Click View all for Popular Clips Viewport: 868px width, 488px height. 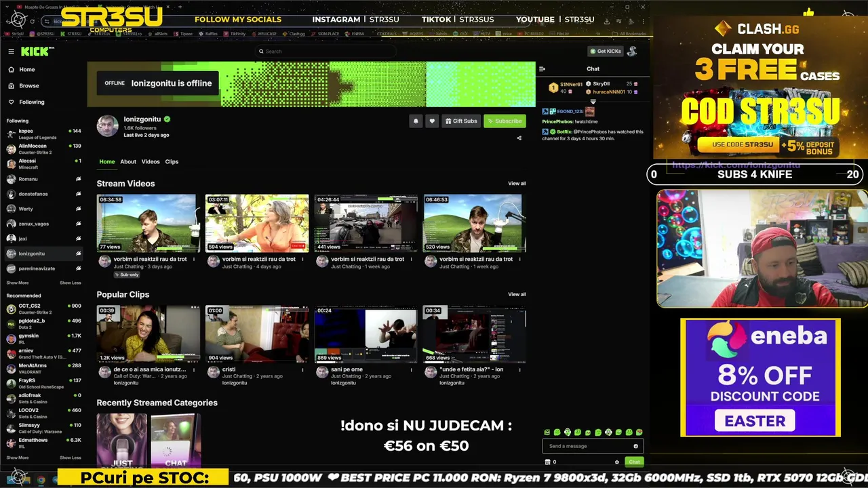pyautogui.click(x=517, y=294)
